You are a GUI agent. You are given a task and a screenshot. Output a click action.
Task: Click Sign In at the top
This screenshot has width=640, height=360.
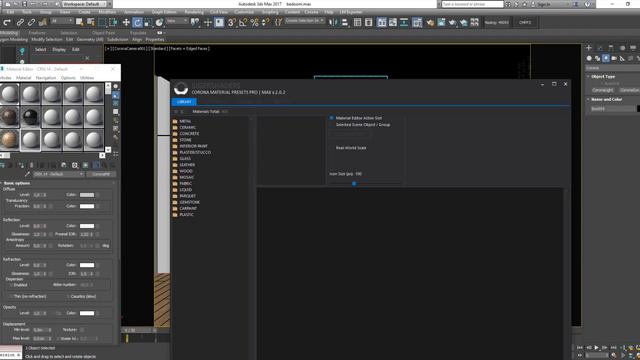pos(543,4)
